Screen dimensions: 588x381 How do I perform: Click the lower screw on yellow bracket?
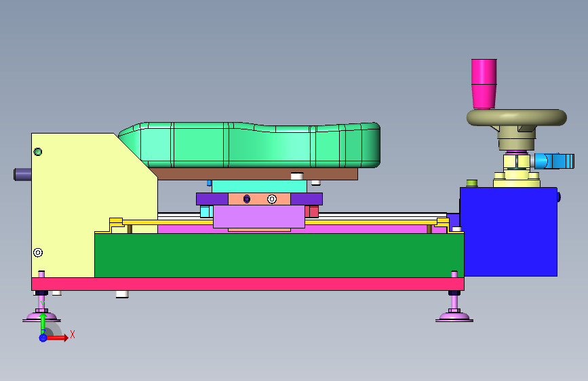coord(38,253)
